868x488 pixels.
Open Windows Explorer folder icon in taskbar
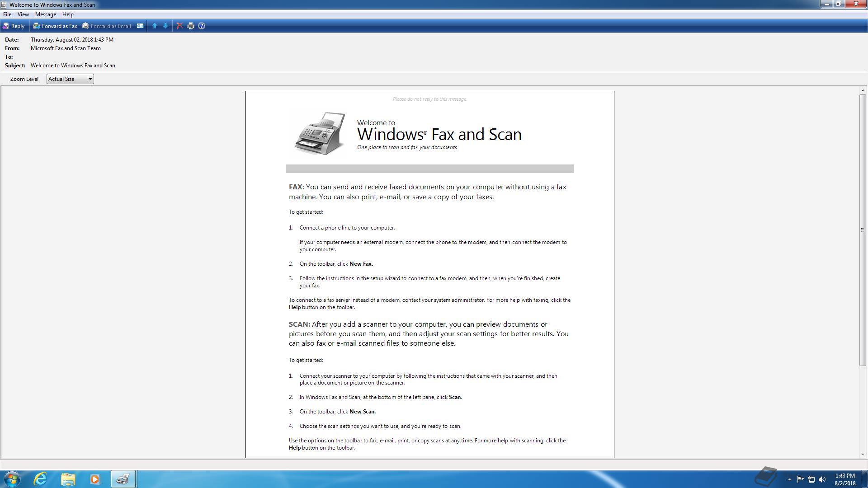click(x=68, y=479)
